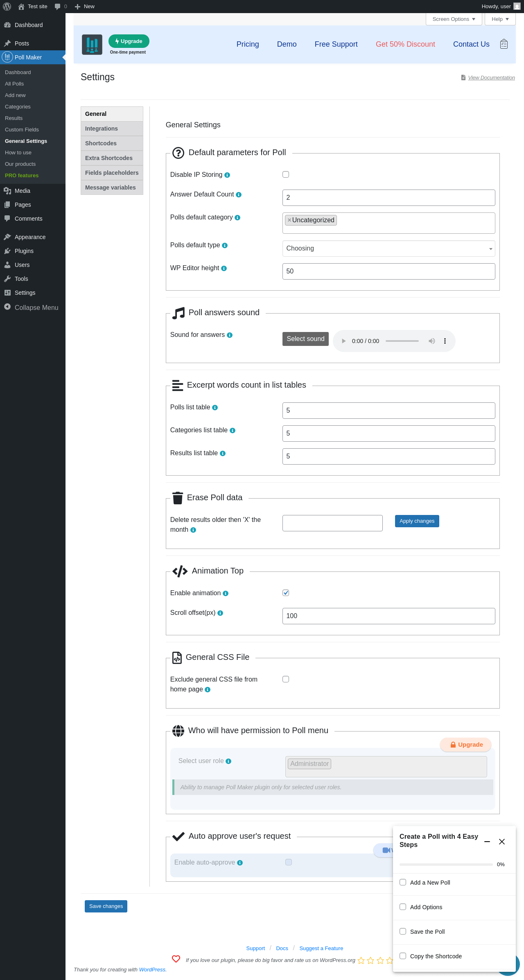Viewport: 524px width, 980px height.
Task: Mute the sound player volume icon
Action: [x=431, y=341]
